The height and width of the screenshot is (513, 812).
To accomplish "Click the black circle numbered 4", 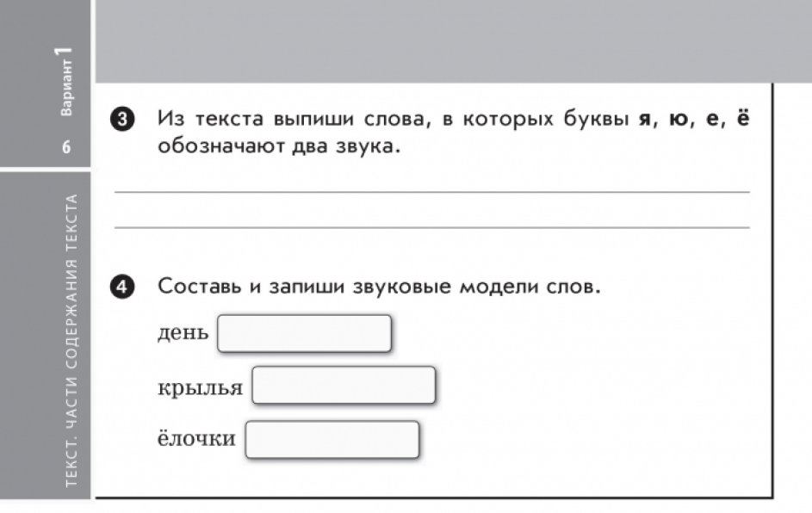I will click(122, 287).
